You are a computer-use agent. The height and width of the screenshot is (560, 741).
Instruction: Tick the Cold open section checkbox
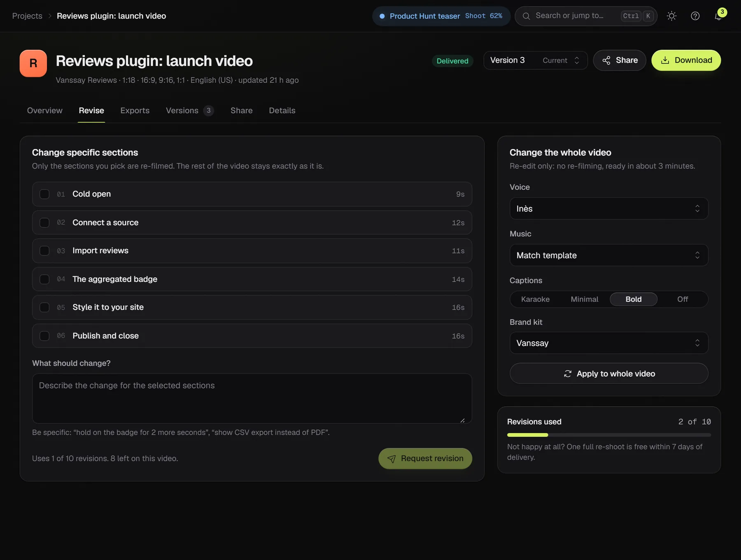pyautogui.click(x=44, y=194)
